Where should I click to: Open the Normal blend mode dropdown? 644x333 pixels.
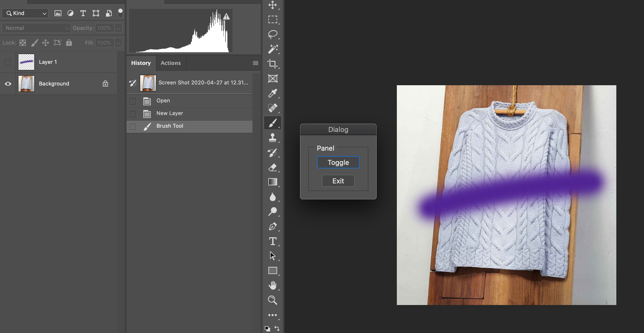pyautogui.click(x=36, y=28)
